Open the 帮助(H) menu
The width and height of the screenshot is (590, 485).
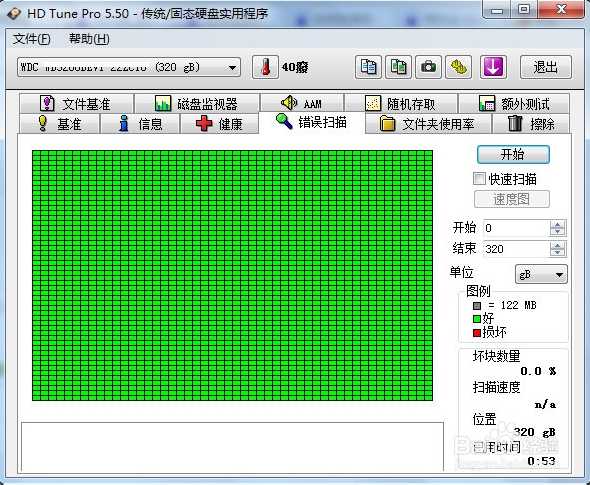pos(89,39)
